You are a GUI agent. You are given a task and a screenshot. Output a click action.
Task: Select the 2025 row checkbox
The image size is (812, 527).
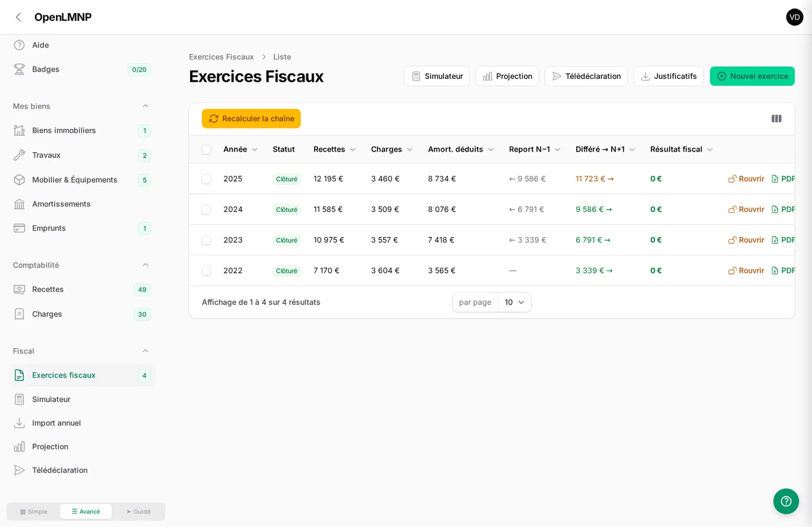point(206,179)
